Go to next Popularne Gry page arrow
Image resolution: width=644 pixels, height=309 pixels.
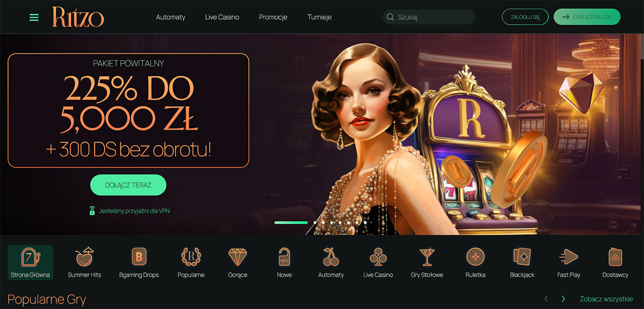point(563,299)
